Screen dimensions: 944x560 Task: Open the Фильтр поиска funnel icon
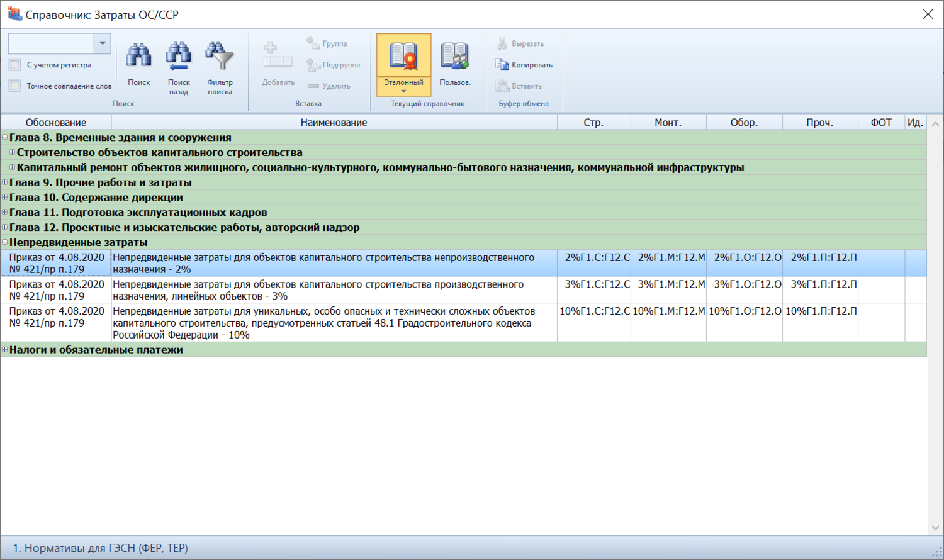tap(220, 57)
